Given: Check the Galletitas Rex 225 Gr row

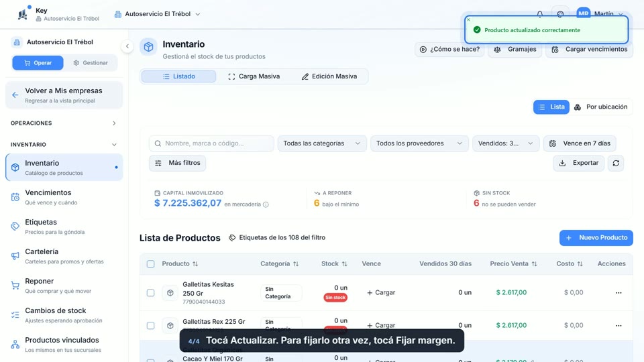Looking at the screenshot, I should [x=151, y=326].
